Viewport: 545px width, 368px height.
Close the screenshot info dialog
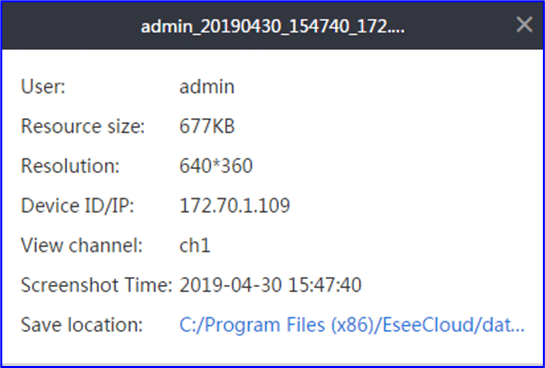[524, 25]
